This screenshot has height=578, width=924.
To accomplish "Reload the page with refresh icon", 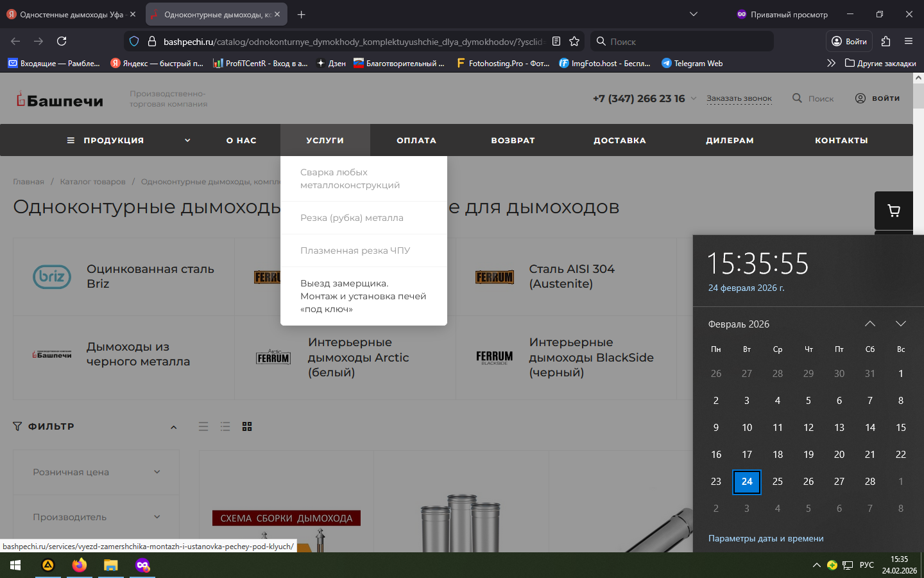I will pos(62,41).
